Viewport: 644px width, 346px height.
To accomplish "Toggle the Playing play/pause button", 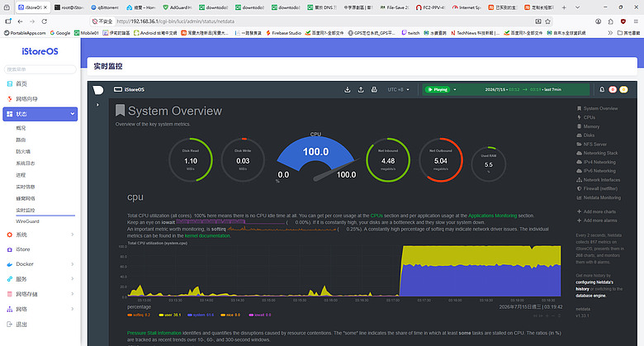I will click(438, 89).
